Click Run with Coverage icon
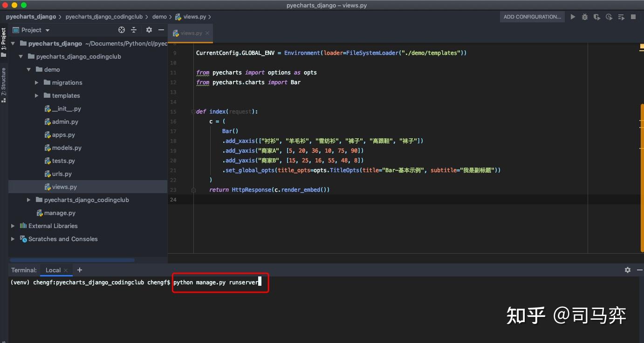Screen dimensions: 644x343 pos(597,17)
